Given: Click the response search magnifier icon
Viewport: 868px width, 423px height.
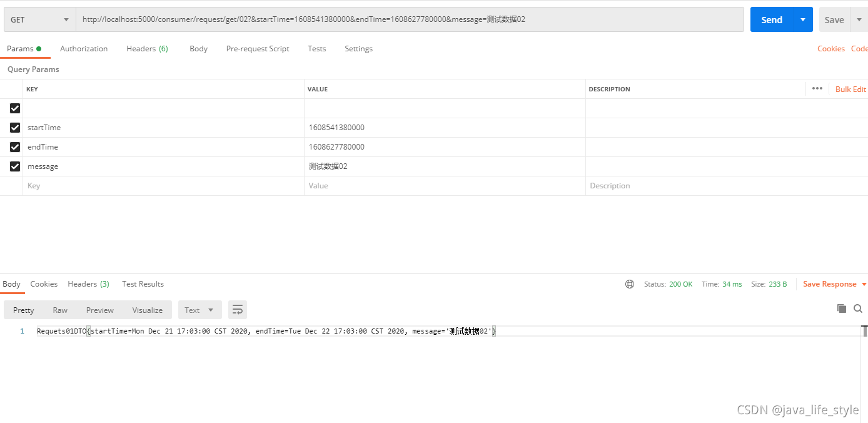Looking at the screenshot, I should pos(858,308).
